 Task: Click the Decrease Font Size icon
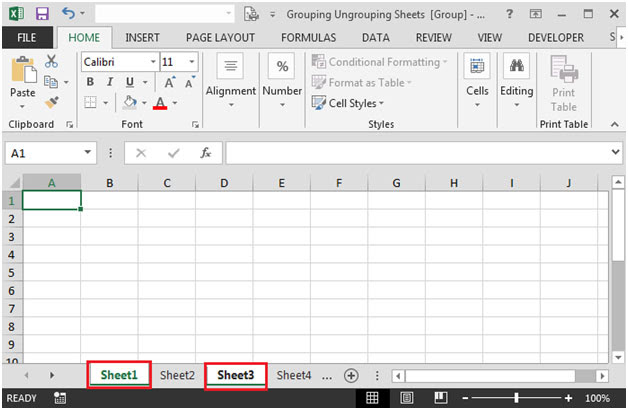pyautogui.click(x=190, y=82)
